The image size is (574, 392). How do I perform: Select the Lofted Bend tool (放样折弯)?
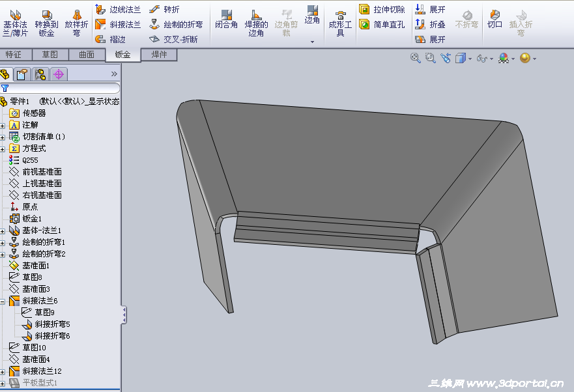coord(76,23)
